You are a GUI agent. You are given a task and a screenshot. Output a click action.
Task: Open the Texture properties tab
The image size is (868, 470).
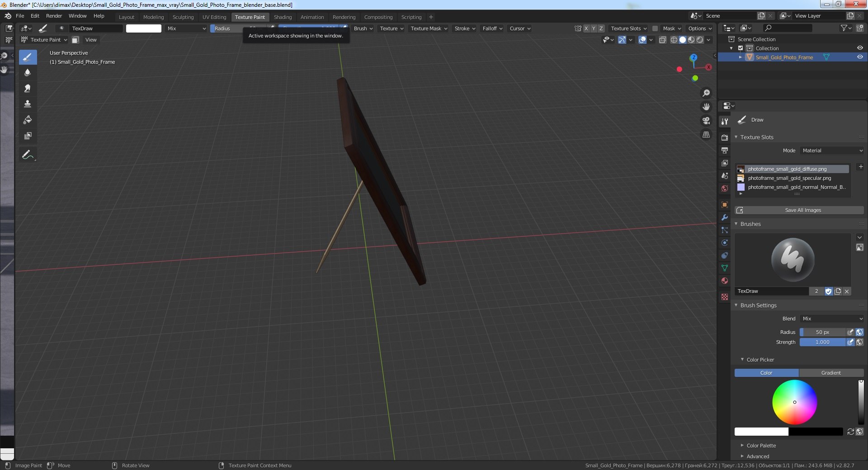click(x=725, y=297)
